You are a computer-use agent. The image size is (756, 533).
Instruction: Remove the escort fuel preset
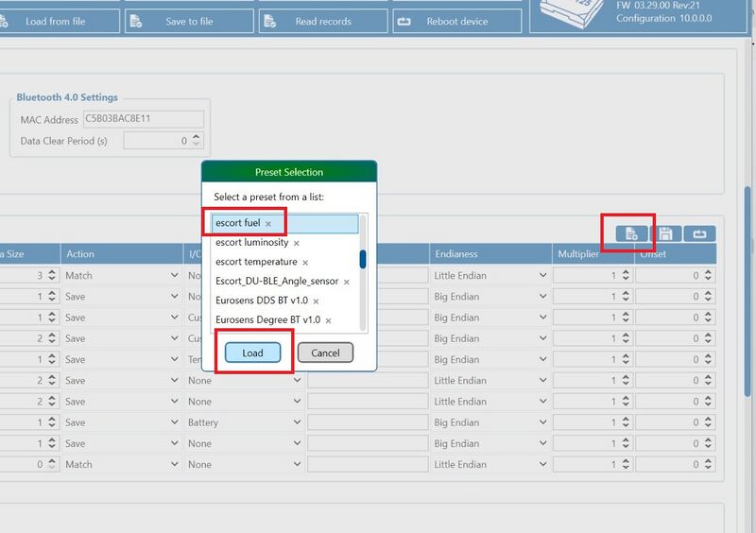tap(268, 224)
